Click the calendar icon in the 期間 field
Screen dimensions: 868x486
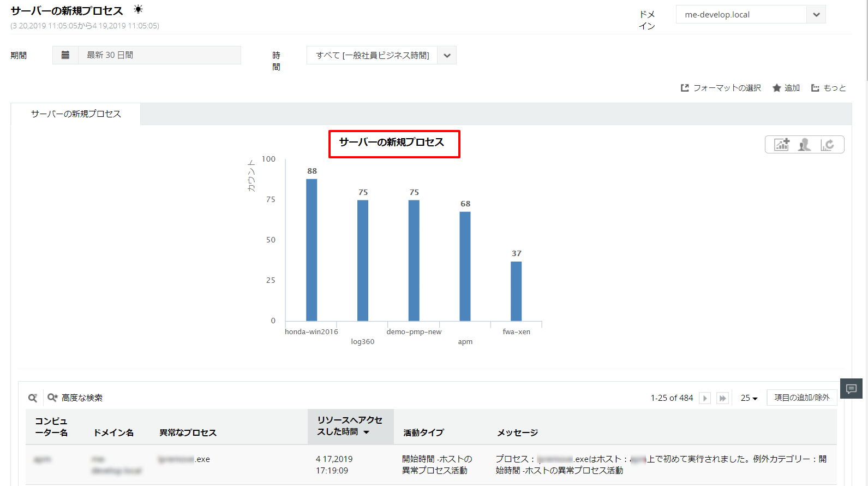(x=65, y=55)
